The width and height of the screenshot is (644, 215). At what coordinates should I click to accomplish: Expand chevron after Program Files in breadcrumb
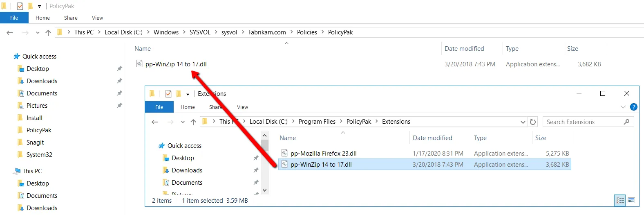coord(341,121)
